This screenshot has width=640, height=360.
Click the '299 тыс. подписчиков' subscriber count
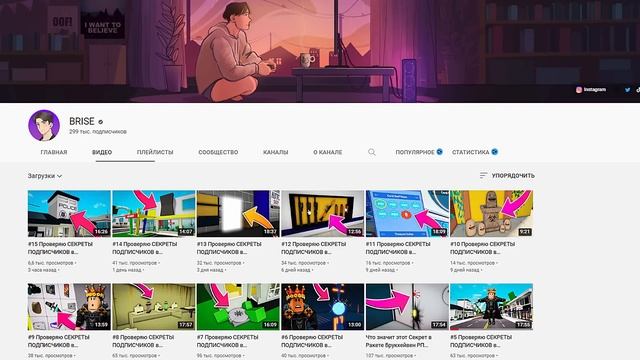98,132
